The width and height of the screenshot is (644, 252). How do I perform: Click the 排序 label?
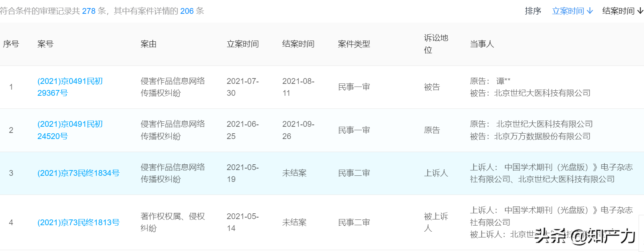pyautogui.click(x=533, y=11)
